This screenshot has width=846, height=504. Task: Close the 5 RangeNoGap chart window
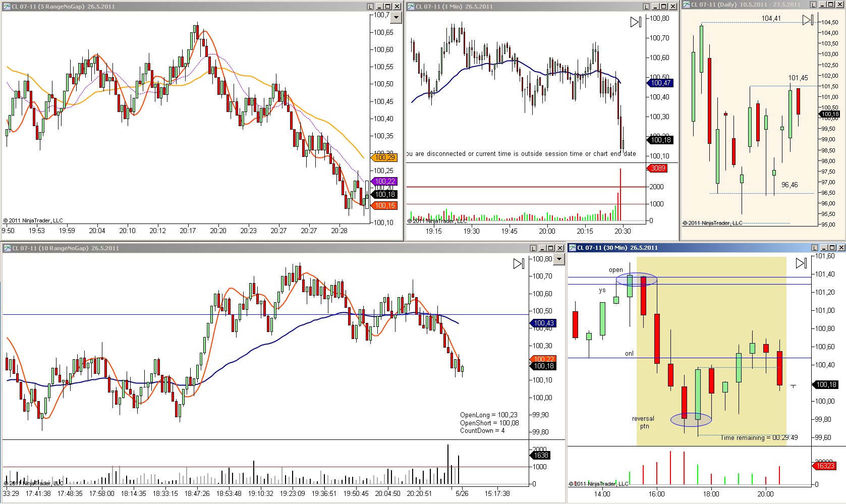[397, 7]
